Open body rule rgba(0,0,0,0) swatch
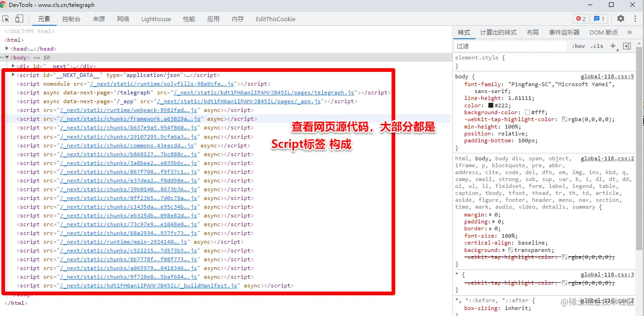The width and height of the screenshot is (644, 316). [564, 119]
